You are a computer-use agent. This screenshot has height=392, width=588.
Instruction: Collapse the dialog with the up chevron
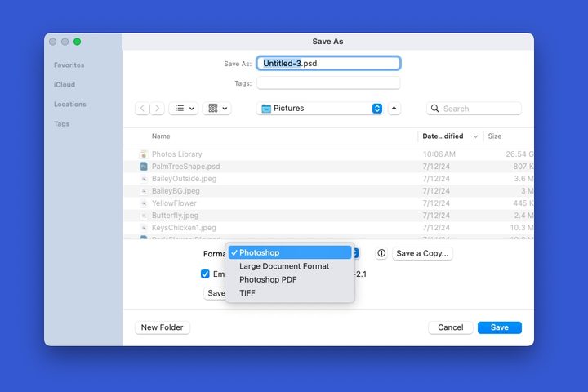(394, 109)
